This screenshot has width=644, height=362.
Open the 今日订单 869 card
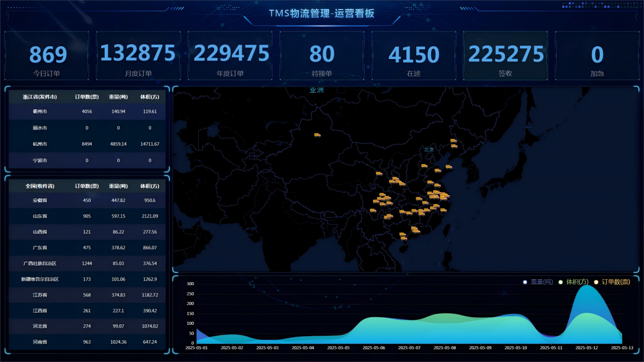click(x=47, y=56)
